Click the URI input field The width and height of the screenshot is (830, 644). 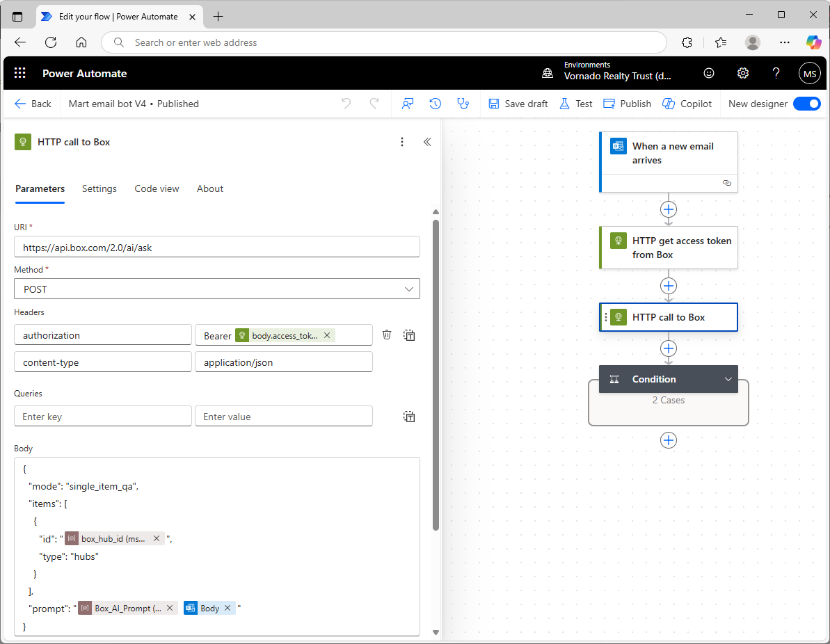point(216,247)
